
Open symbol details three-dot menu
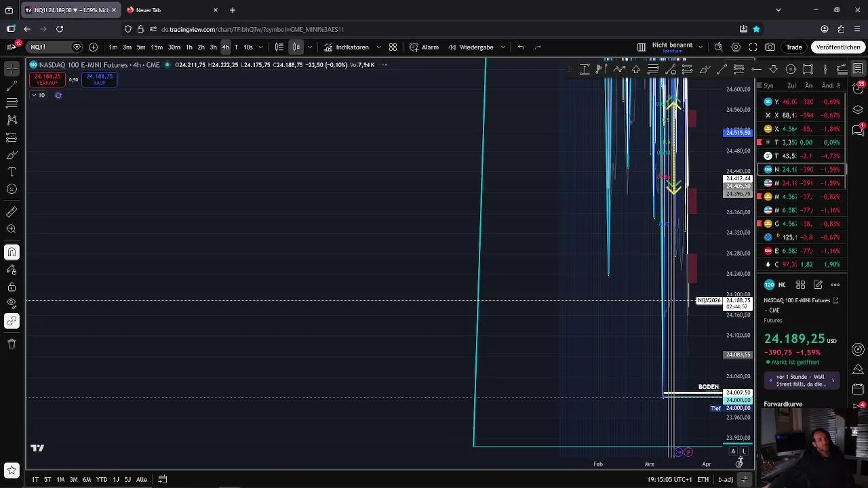click(835, 285)
